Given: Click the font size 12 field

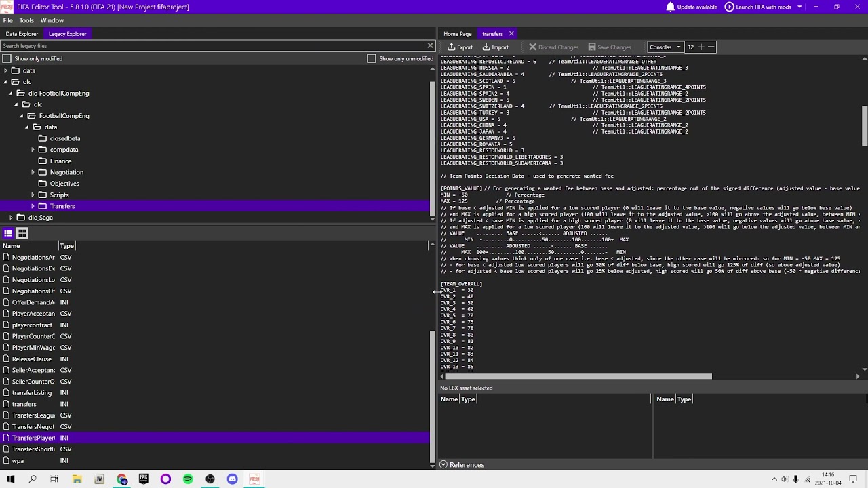Looking at the screenshot, I should pyautogui.click(x=690, y=47).
